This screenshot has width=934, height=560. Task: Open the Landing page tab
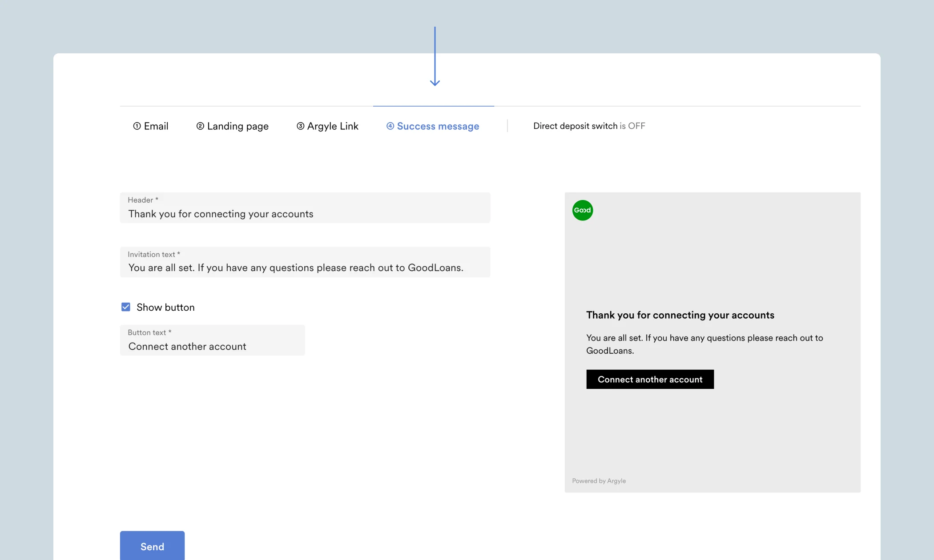pyautogui.click(x=232, y=126)
